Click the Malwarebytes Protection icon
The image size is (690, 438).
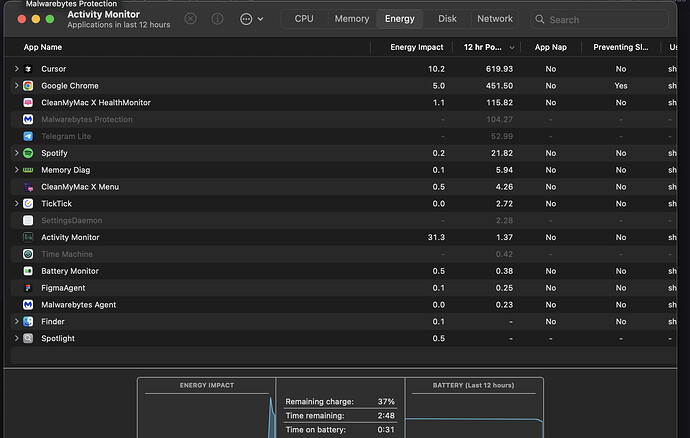tap(28, 119)
